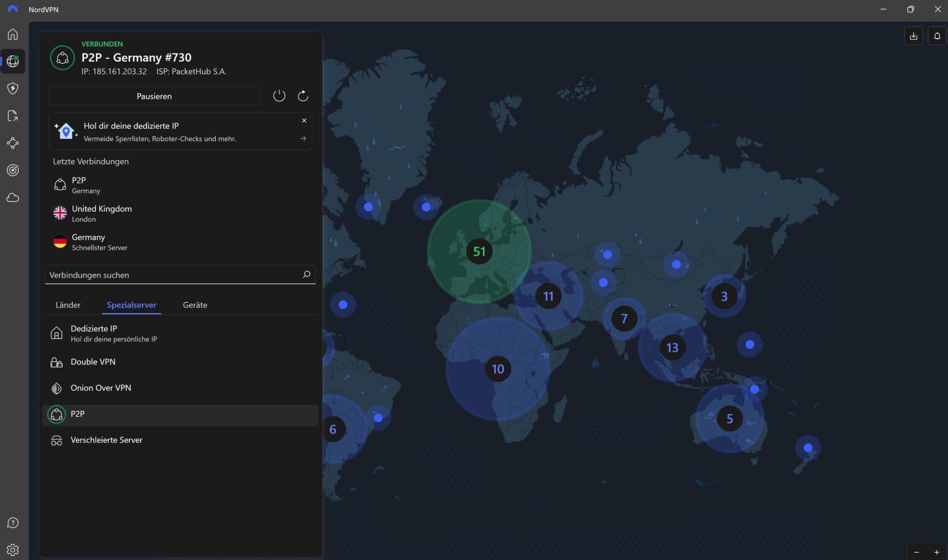Screen dimensions: 948x560
Task: Switch to the Länder tab
Action: click(68, 305)
